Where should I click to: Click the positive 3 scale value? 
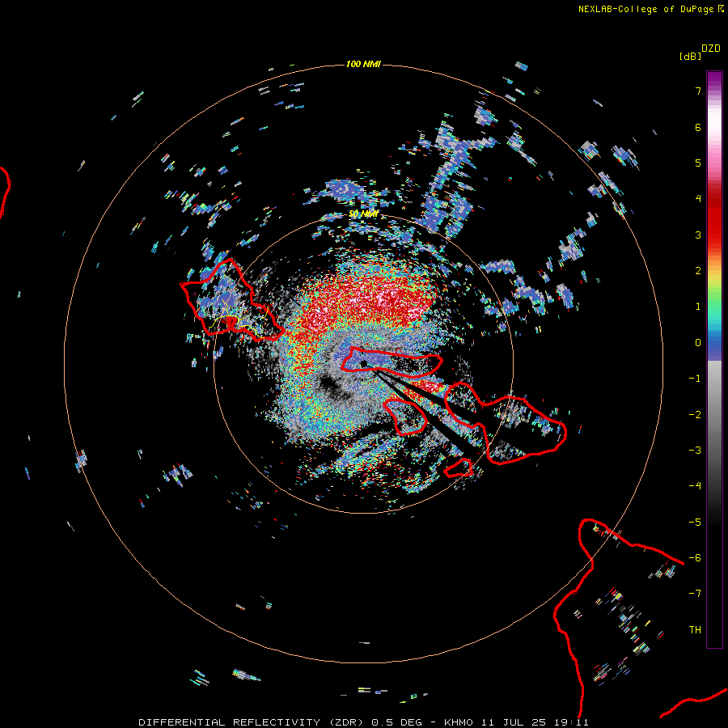698,235
